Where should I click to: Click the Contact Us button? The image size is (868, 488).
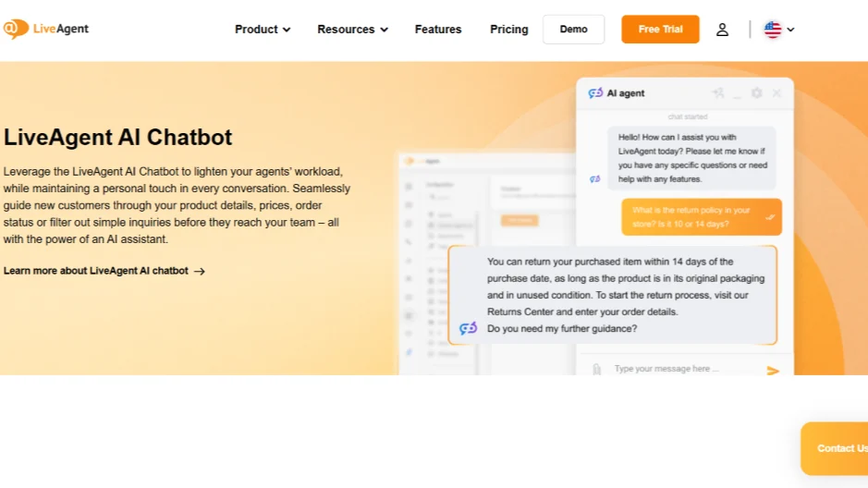(836, 448)
